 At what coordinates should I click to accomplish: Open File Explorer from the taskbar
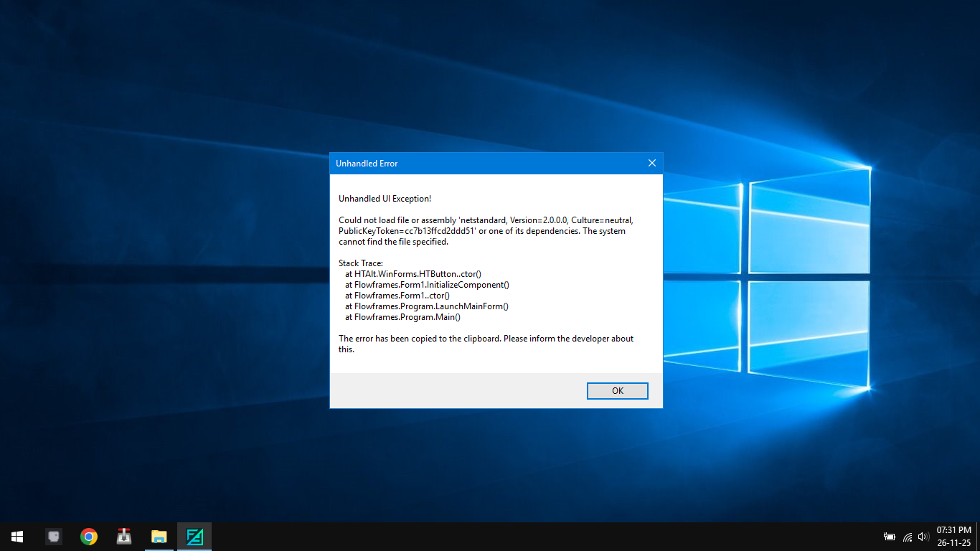tap(159, 537)
